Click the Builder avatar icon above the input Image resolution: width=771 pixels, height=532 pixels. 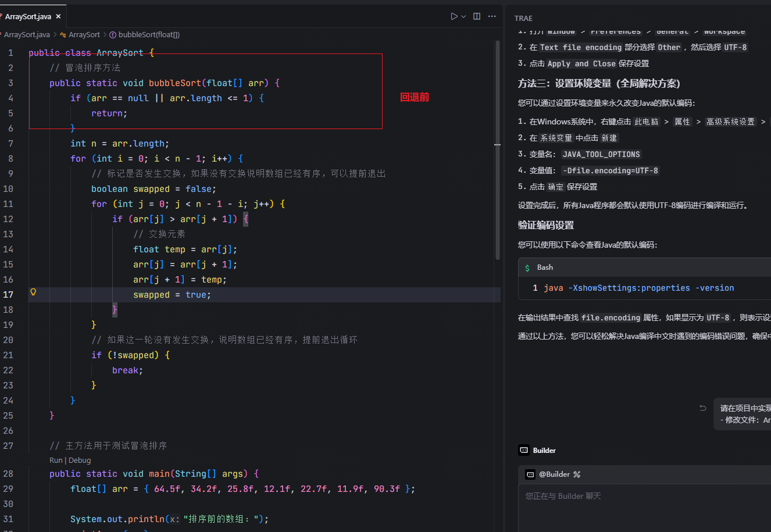[x=523, y=450]
